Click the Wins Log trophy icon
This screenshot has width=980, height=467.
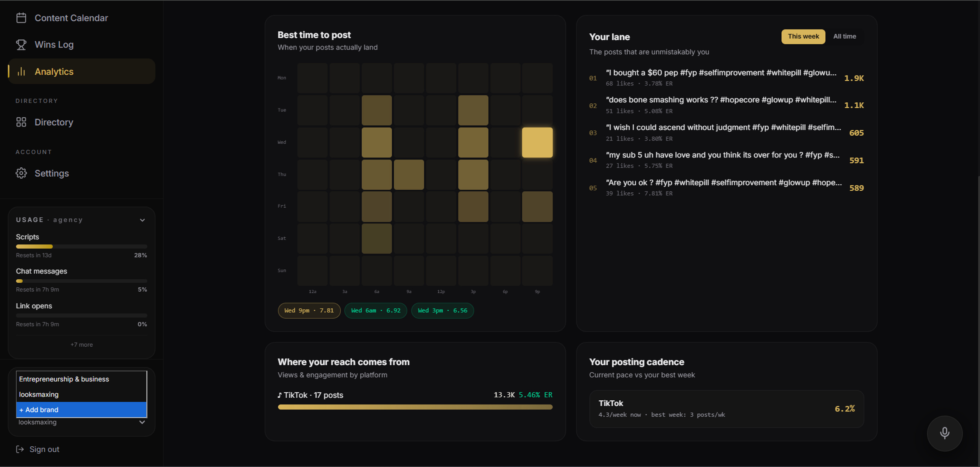(21, 45)
